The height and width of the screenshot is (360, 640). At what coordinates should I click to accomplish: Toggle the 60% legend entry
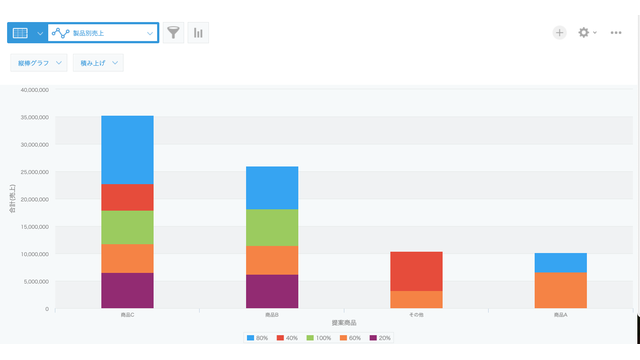[x=351, y=338]
